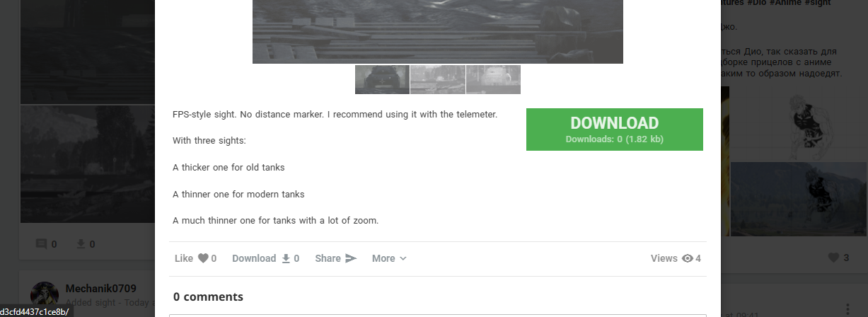Open the anime character image in right post
The width and height of the screenshot is (868, 317).
point(799,125)
